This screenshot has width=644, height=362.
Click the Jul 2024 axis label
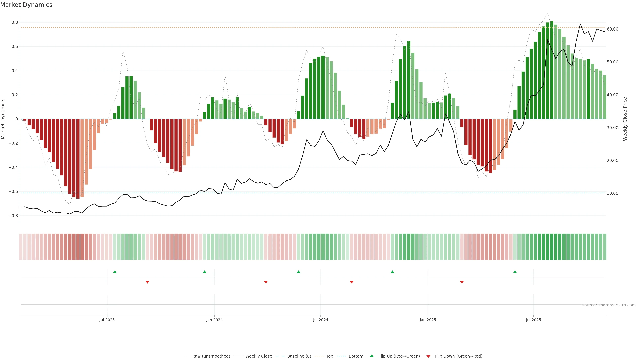(320, 320)
